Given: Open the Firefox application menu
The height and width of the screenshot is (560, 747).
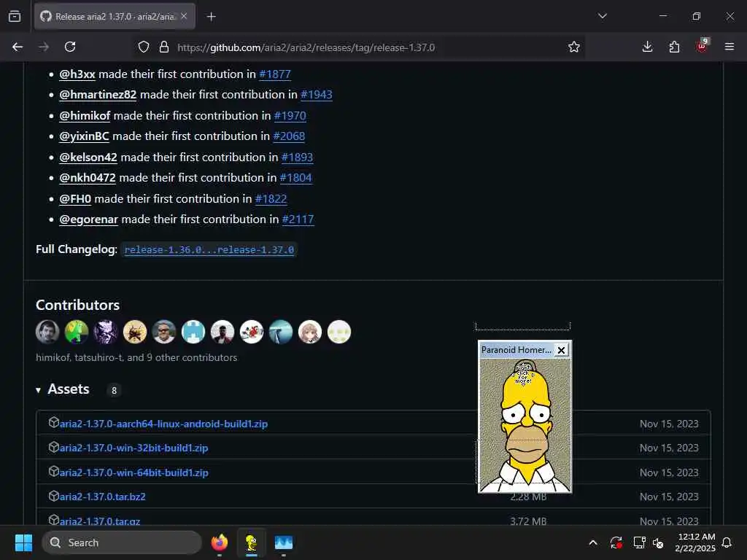Looking at the screenshot, I should (729, 47).
